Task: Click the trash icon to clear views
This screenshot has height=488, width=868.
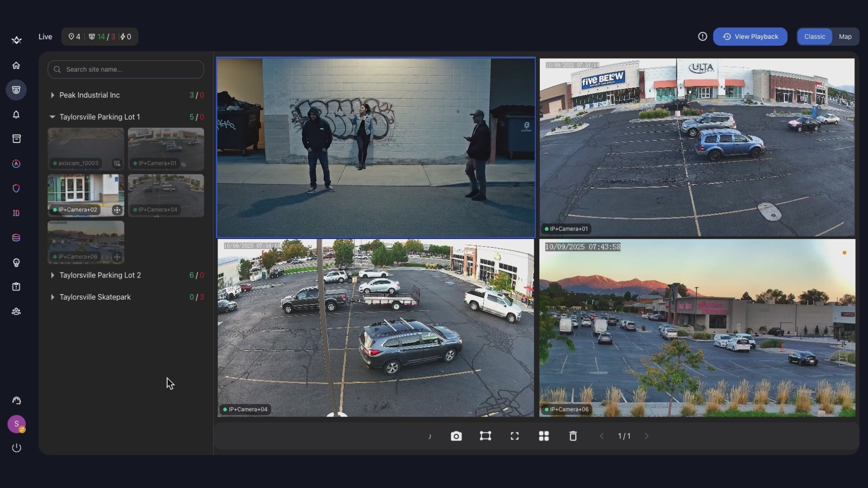Action: click(x=573, y=436)
